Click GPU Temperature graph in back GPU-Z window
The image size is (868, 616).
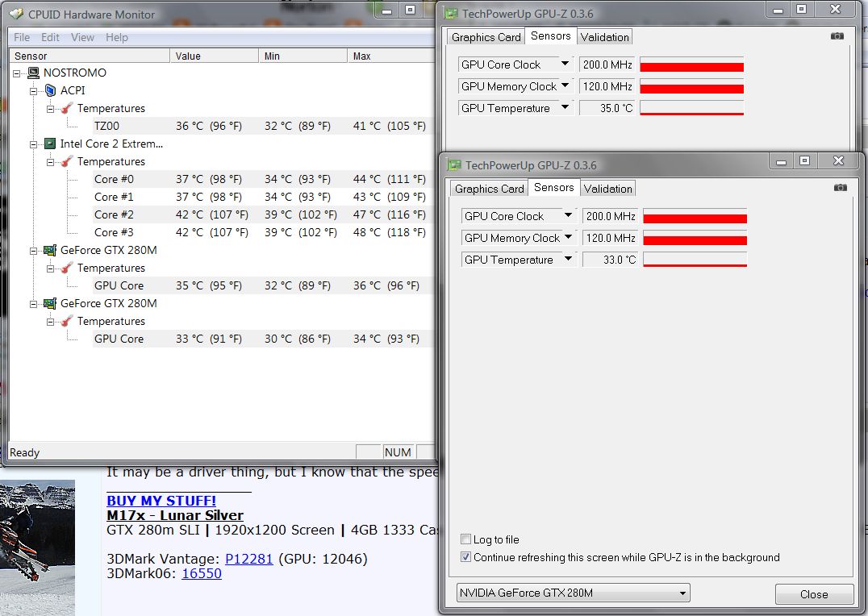691,108
